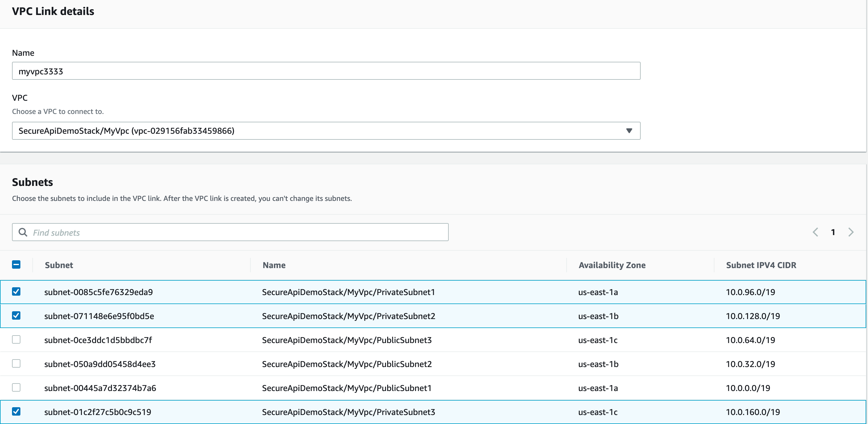The width and height of the screenshot is (868, 424).
Task: Click in the Name field containing myvpc3333
Action: 325,71
